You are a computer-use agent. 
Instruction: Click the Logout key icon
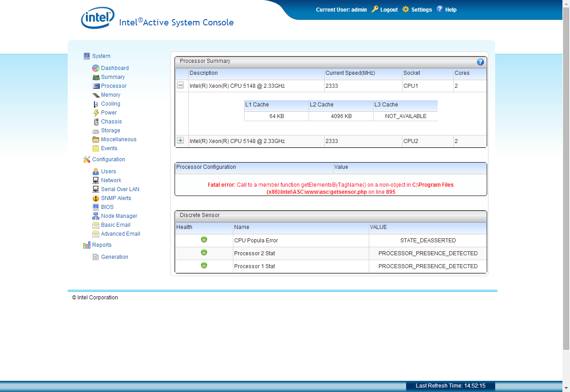[375, 9]
